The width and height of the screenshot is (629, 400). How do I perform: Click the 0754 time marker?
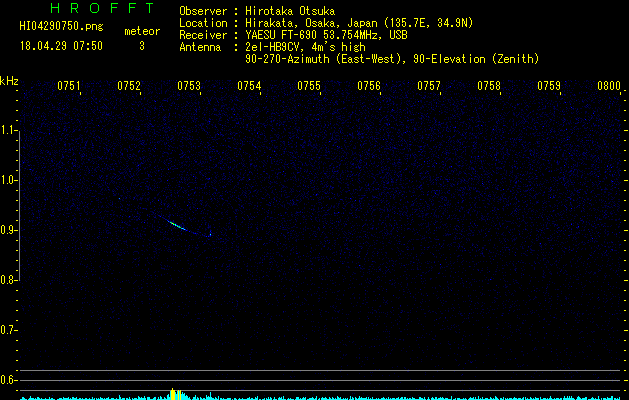tap(249, 86)
